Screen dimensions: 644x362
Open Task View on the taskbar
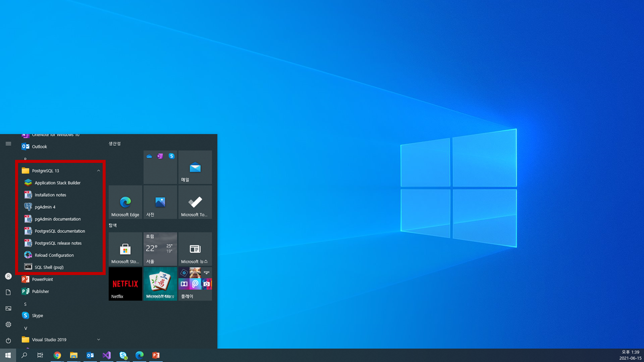click(40, 355)
